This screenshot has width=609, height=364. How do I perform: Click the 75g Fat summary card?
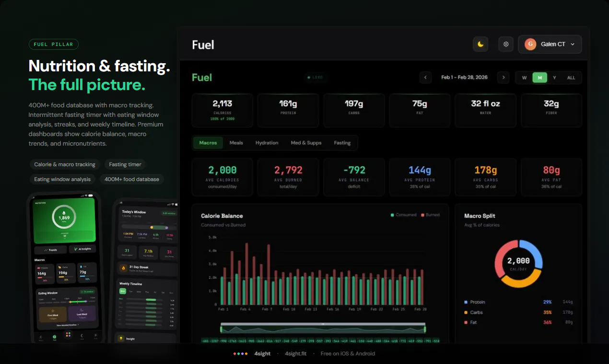point(420,111)
